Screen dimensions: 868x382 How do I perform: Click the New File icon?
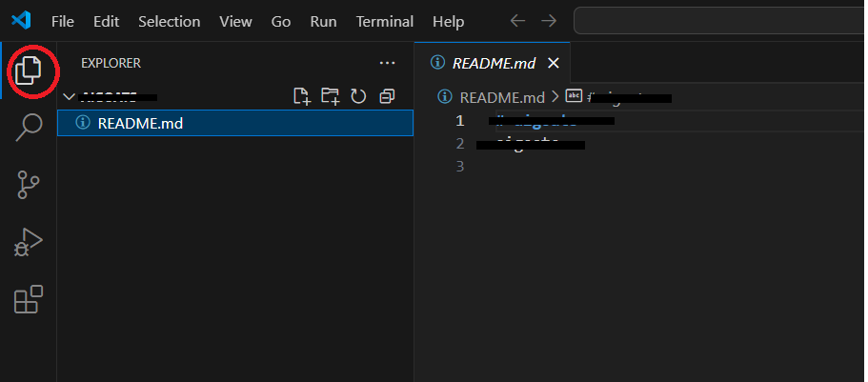click(302, 95)
